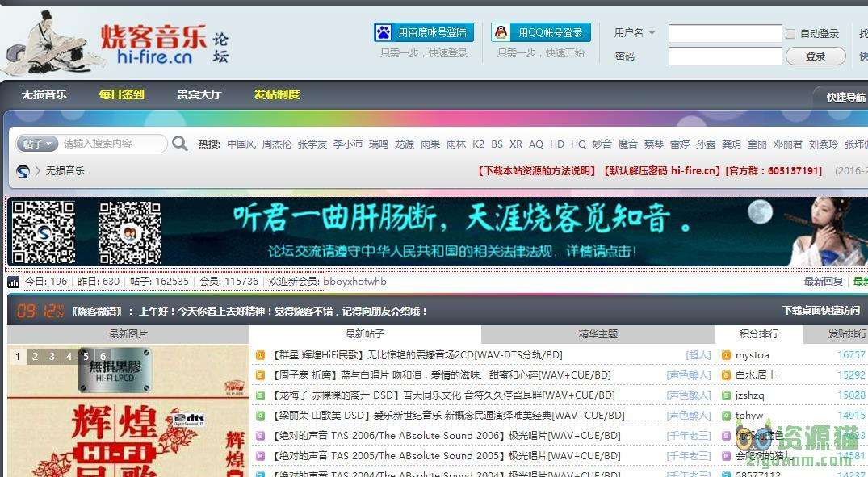The height and width of the screenshot is (477, 868).
Task: Click author 超人 on first thread
Action: click(x=698, y=355)
